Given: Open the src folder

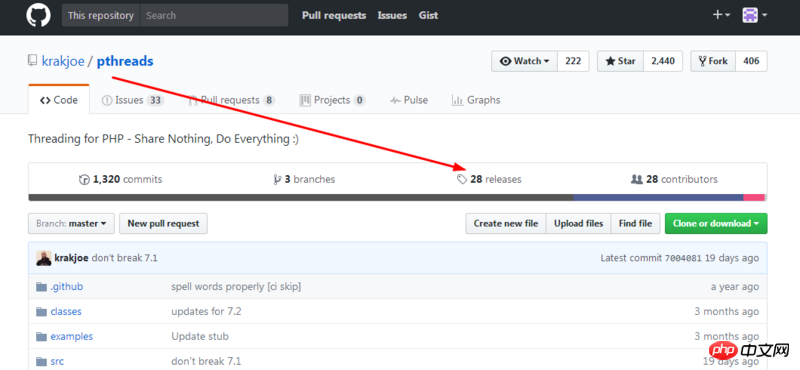Looking at the screenshot, I should click(x=57, y=361).
